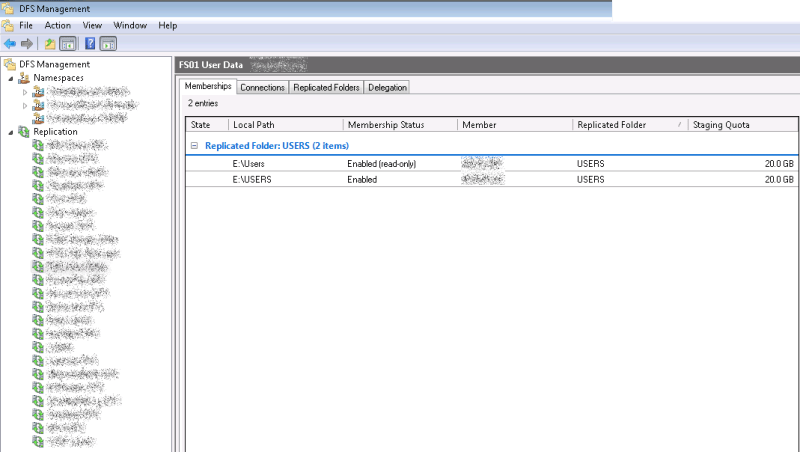Screen dimensions: 800x452
Task: Switch to the Memberships tab
Action: click(x=208, y=86)
